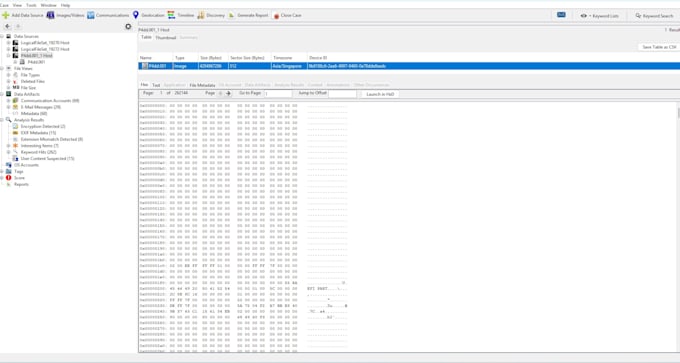Click the Go to Page input field
This screenshot has height=363, width=680.
click(278, 94)
